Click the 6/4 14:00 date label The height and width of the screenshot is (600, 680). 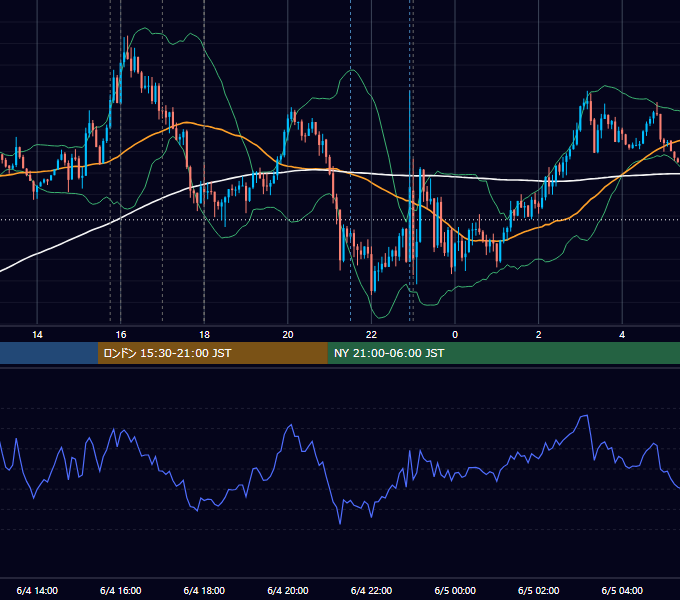tap(37, 590)
